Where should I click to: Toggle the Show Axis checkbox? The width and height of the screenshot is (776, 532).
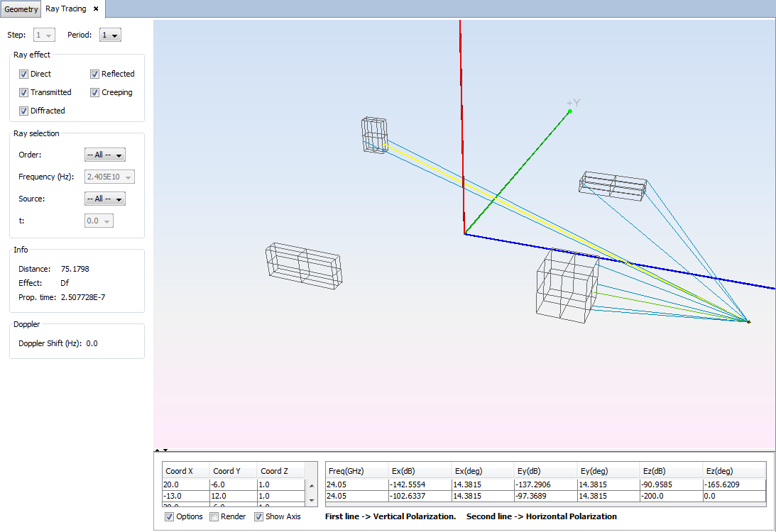point(259,516)
